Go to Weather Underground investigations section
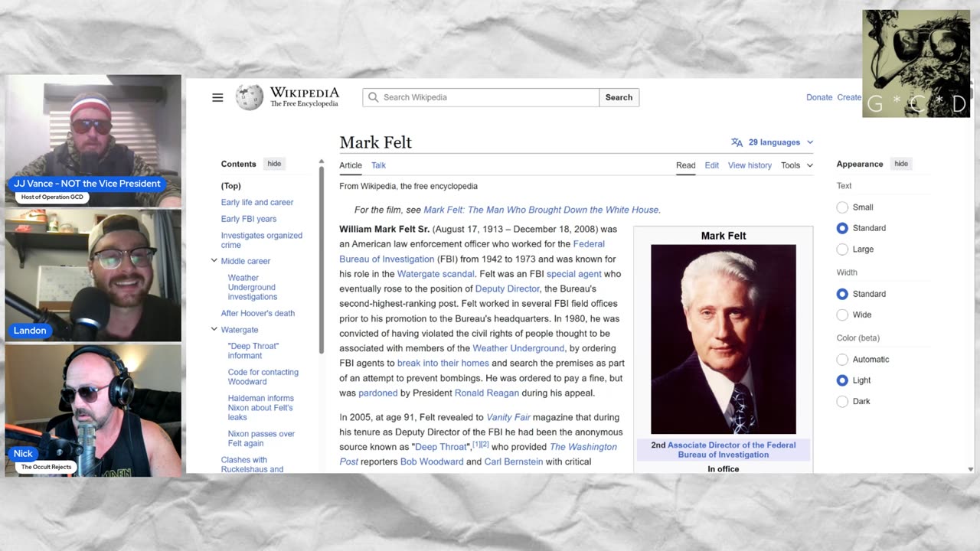The width and height of the screenshot is (980, 551). [x=253, y=287]
